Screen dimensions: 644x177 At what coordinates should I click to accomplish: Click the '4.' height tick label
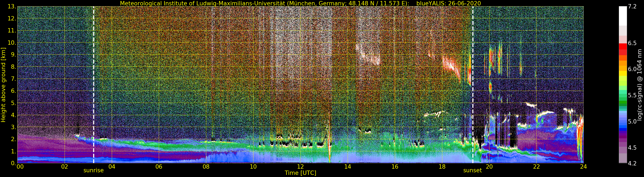(14, 115)
